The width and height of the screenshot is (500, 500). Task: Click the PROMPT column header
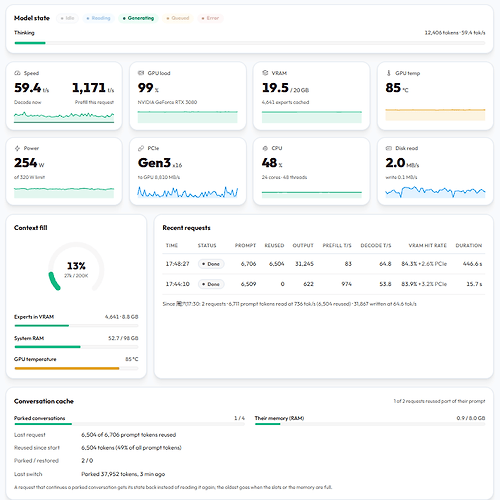[x=245, y=246]
